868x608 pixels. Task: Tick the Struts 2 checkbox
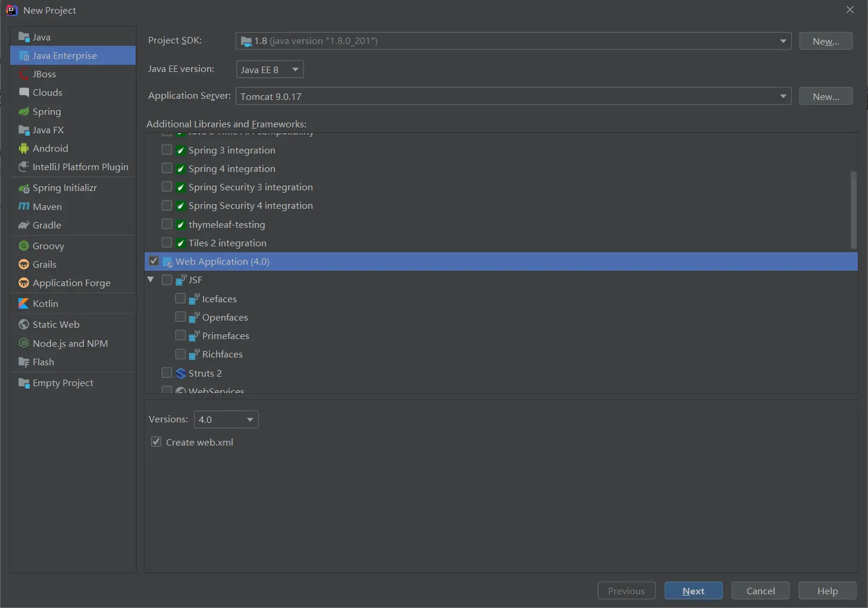coord(167,373)
